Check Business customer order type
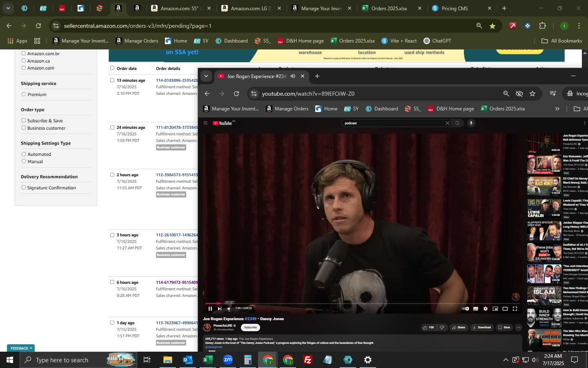 [24, 128]
